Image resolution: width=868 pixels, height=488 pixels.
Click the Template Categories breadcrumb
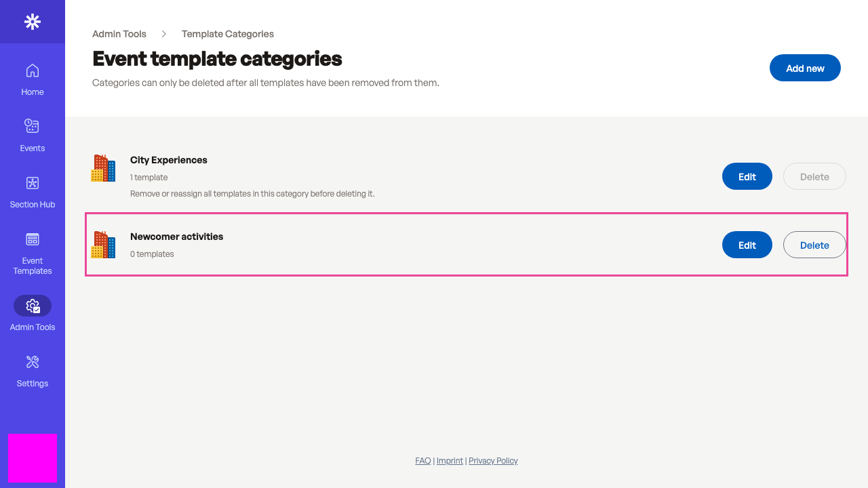click(228, 34)
